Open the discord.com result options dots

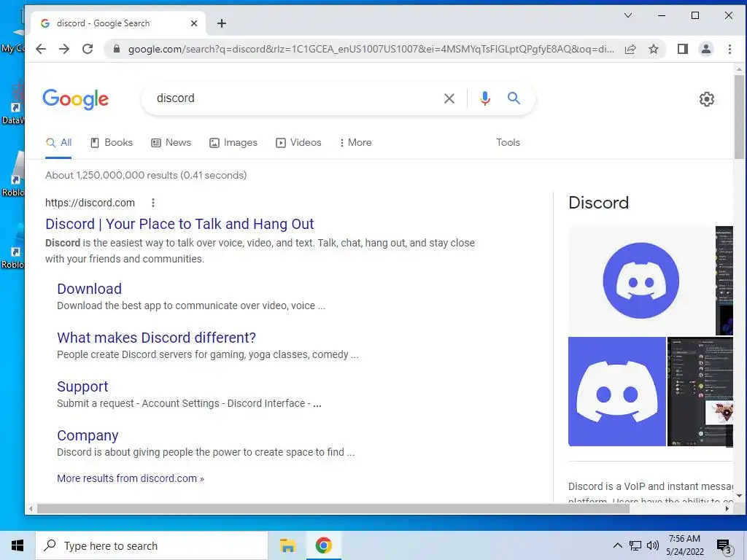click(x=153, y=203)
